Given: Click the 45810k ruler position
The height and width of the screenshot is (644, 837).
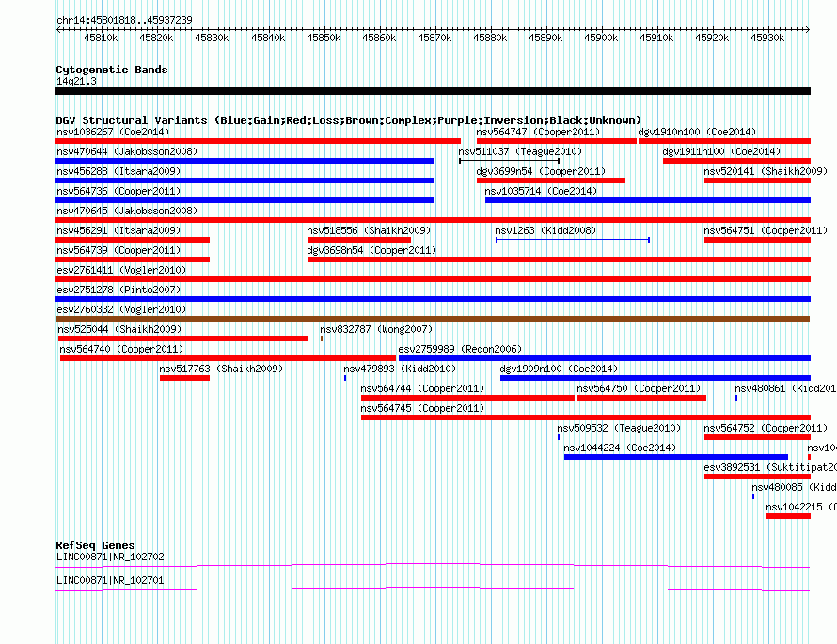Looking at the screenshot, I should click(101, 38).
